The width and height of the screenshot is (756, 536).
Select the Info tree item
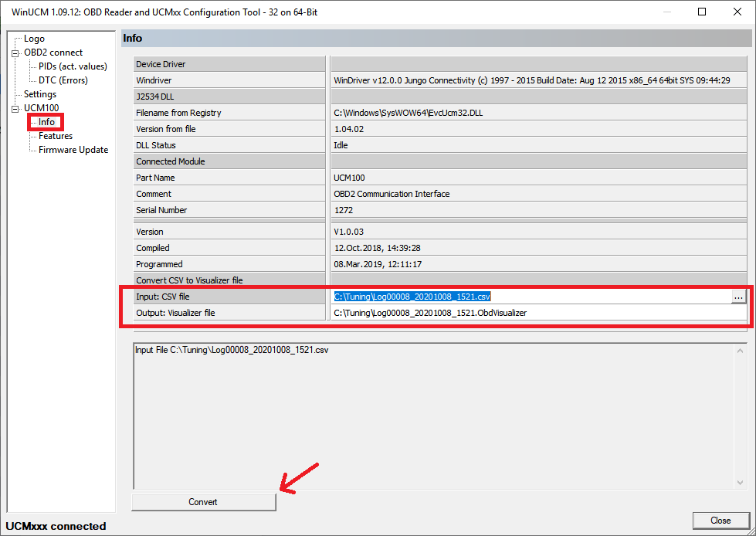pos(46,122)
